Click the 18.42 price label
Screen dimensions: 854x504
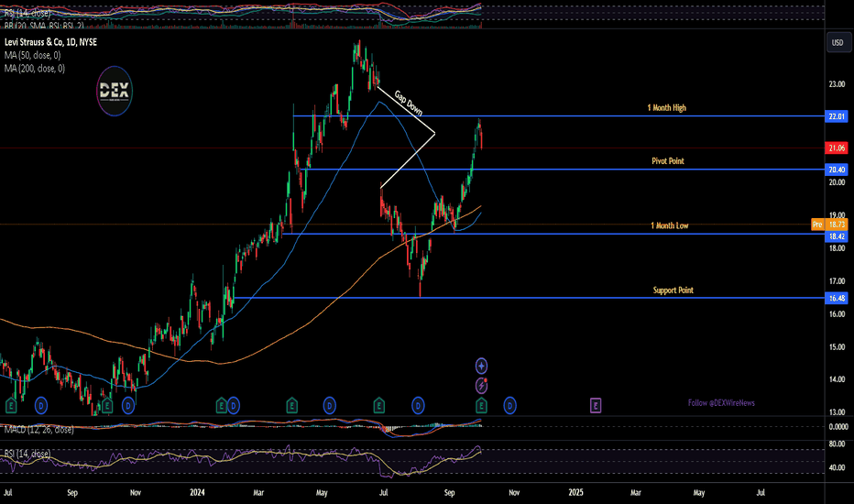(837, 236)
